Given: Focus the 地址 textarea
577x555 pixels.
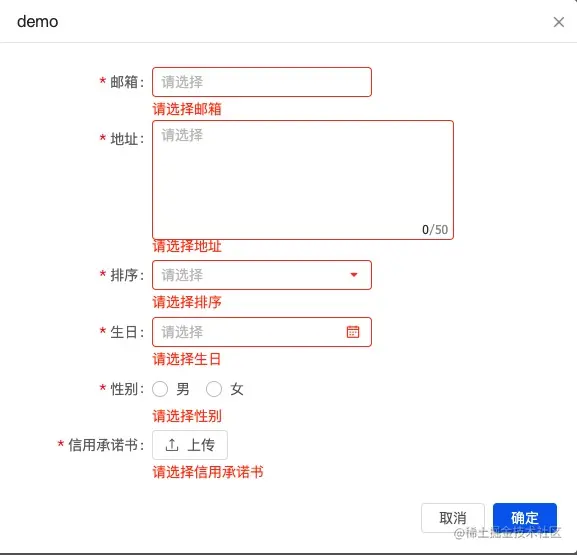Looking at the screenshot, I should [302, 180].
